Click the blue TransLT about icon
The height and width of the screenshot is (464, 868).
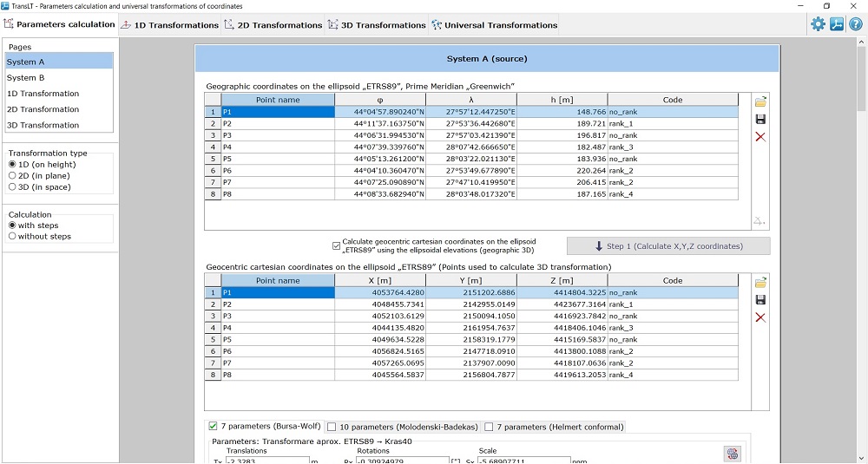point(837,24)
